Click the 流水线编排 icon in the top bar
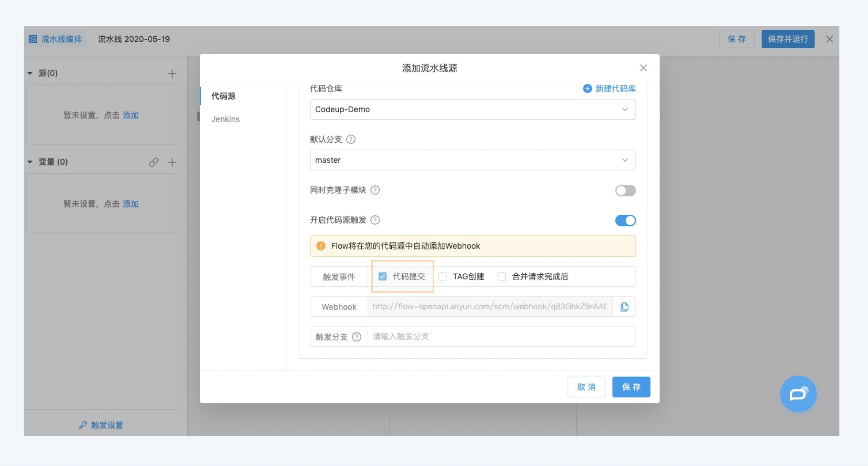Viewport: 868px width, 466px height. tap(33, 39)
